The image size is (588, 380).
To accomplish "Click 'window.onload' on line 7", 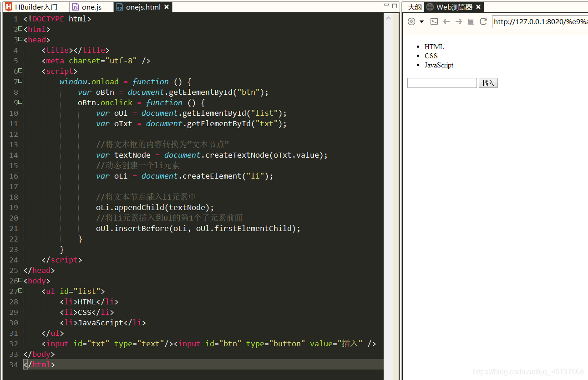I will click(x=89, y=82).
